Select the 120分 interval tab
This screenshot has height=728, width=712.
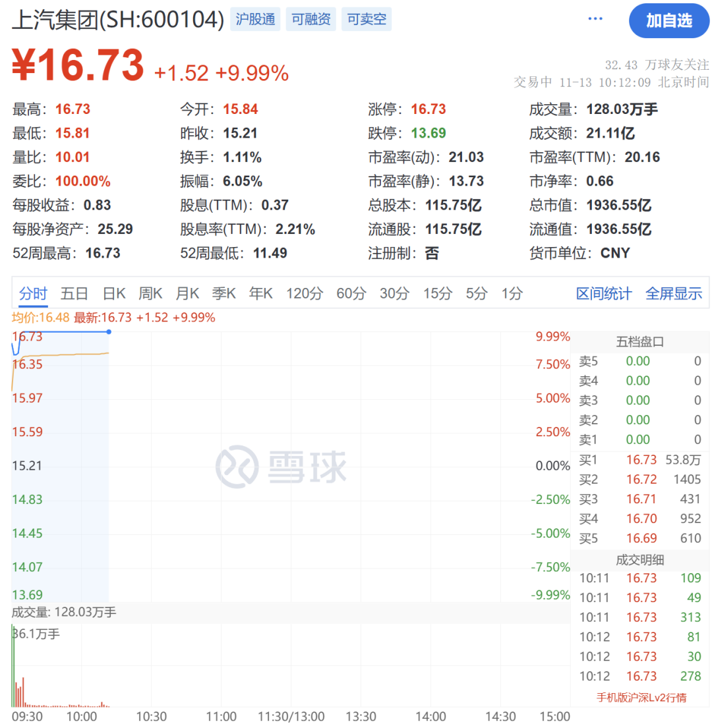point(305,294)
